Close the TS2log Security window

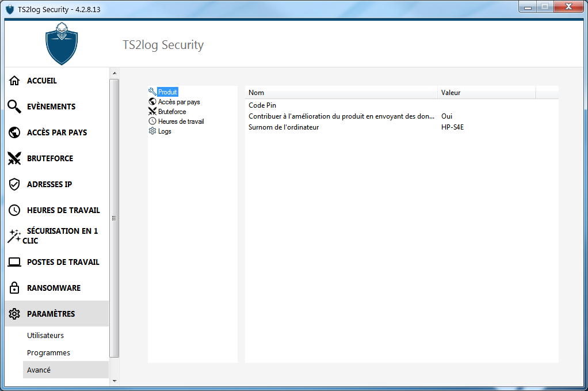pyautogui.click(x=568, y=7)
